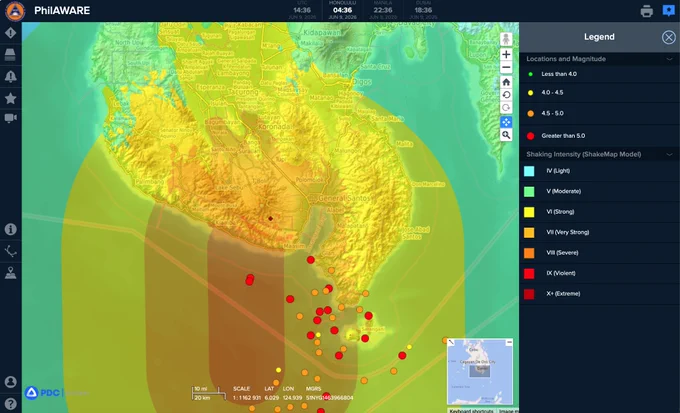Click the Kidapawan label on map
The width and height of the screenshot is (680, 413).
(323, 33)
